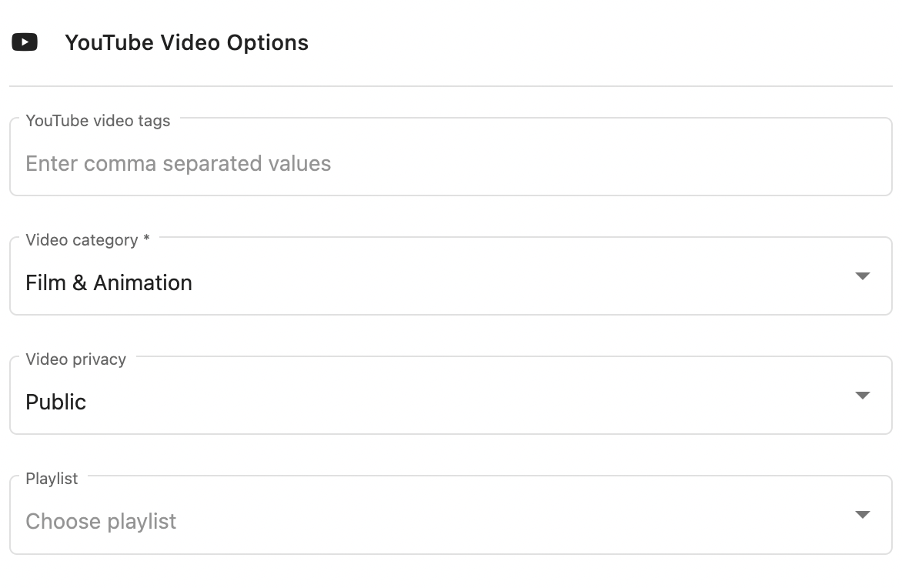Viewport: 902px width, 588px height.
Task: Click the word "Options" in the heading
Action: tap(267, 42)
